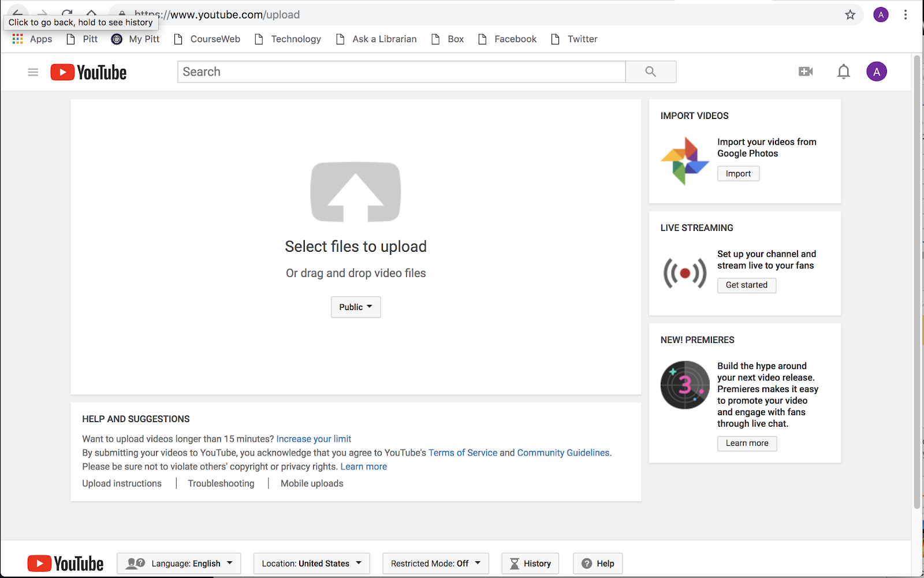
Task: Open the History button in footer
Action: point(530,564)
